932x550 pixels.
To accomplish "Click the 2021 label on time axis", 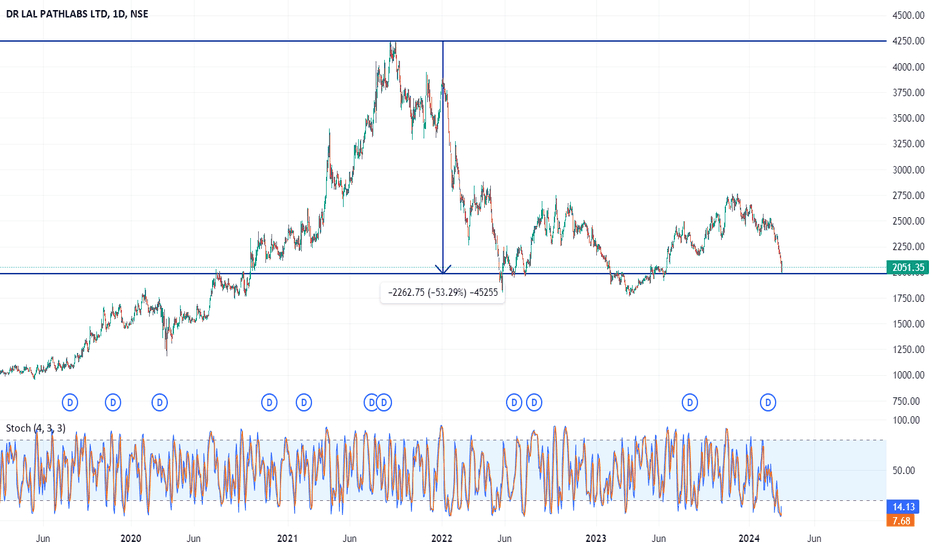I will pyautogui.click(x=287, y=538).
